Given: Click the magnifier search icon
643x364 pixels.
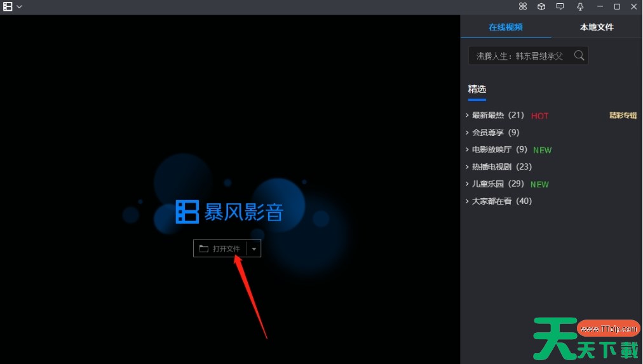Looking at the screenshot, I should [579, 55].
